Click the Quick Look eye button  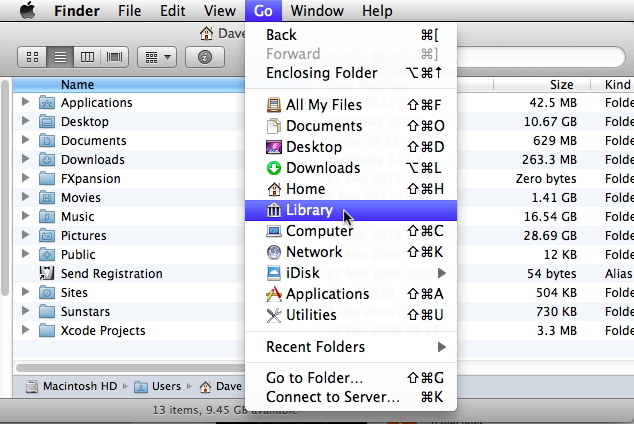coord(204,57)
